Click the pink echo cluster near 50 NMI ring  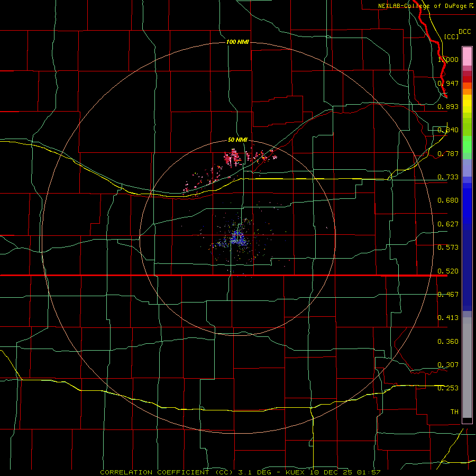click(232, 158)
